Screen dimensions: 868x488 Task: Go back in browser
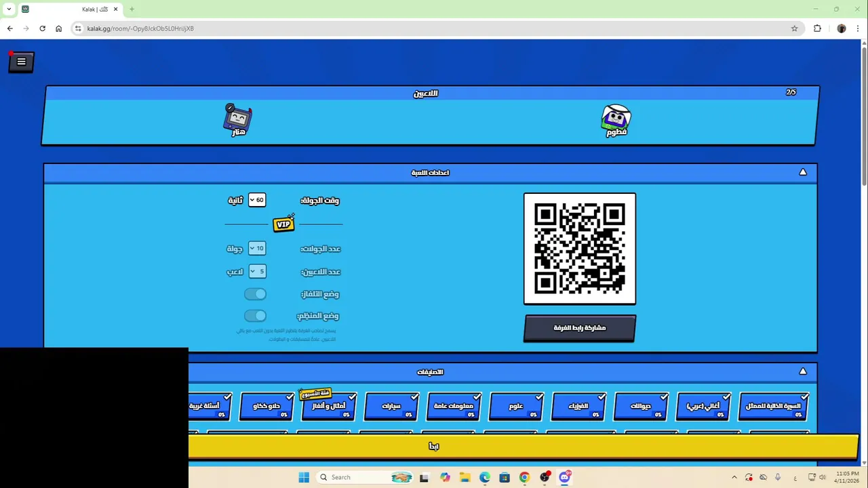9,28
